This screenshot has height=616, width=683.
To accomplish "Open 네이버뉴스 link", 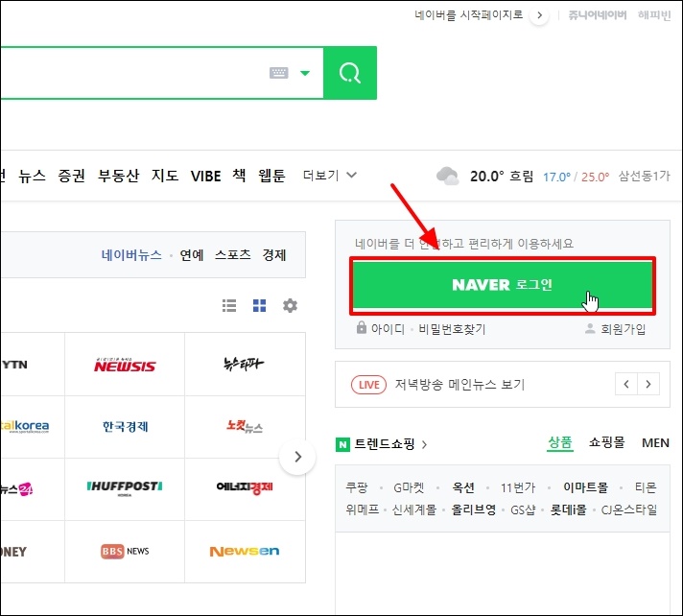I will (131, 255).
